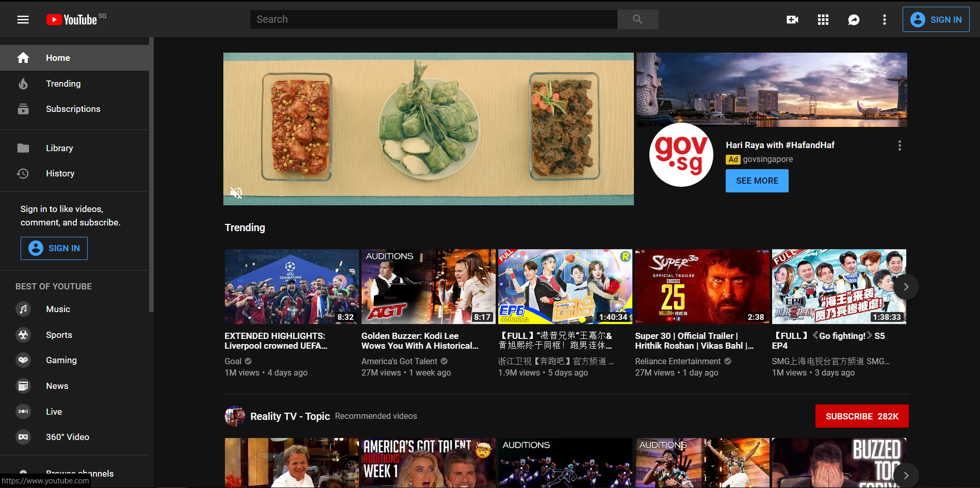Click the gov.sg channel avatar
The width and height of the screenshot is (980, 488).
click(x=681, y=155)
